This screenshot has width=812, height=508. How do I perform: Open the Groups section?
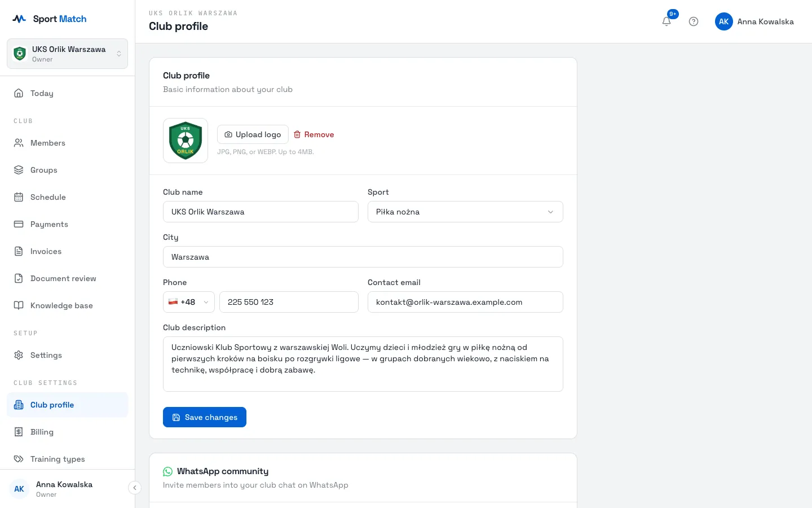click(68, 170)
